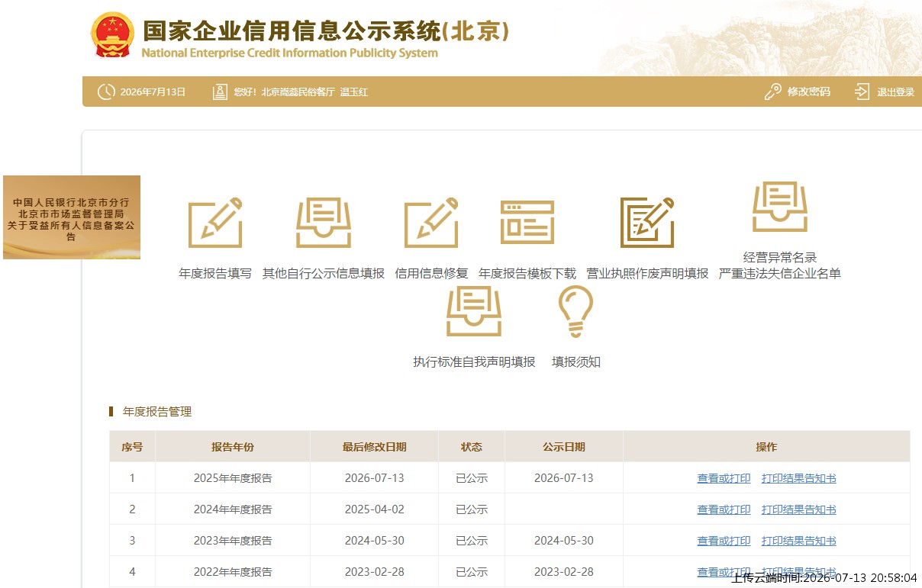Click the 最后修改日期 column header
922x588 pixels.
point(374,447)
